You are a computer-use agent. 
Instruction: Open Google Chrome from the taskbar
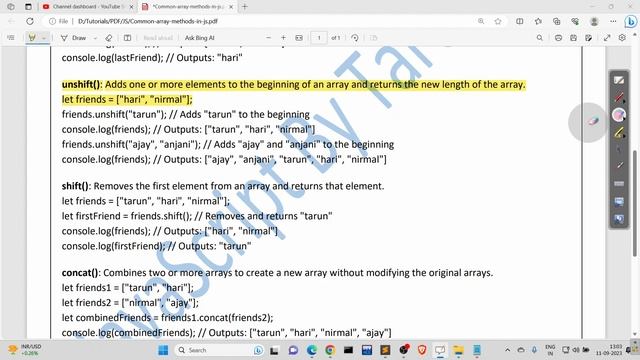pos(330,350)
